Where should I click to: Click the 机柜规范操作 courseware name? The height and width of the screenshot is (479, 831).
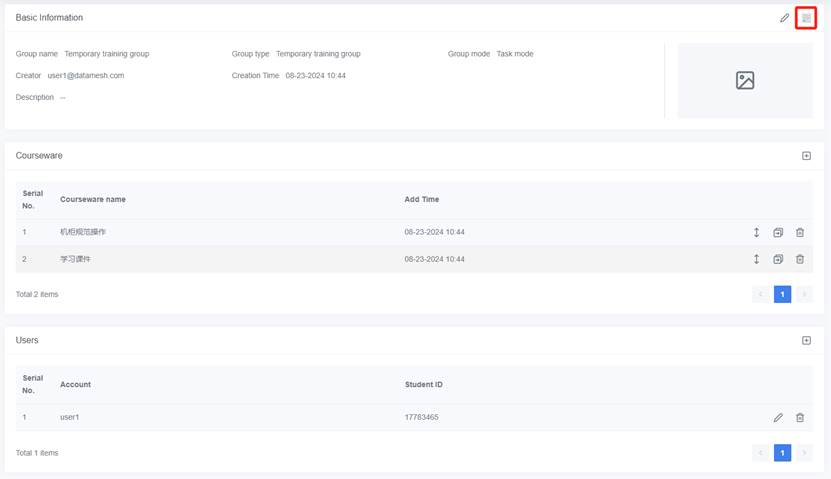pos(83,232)
